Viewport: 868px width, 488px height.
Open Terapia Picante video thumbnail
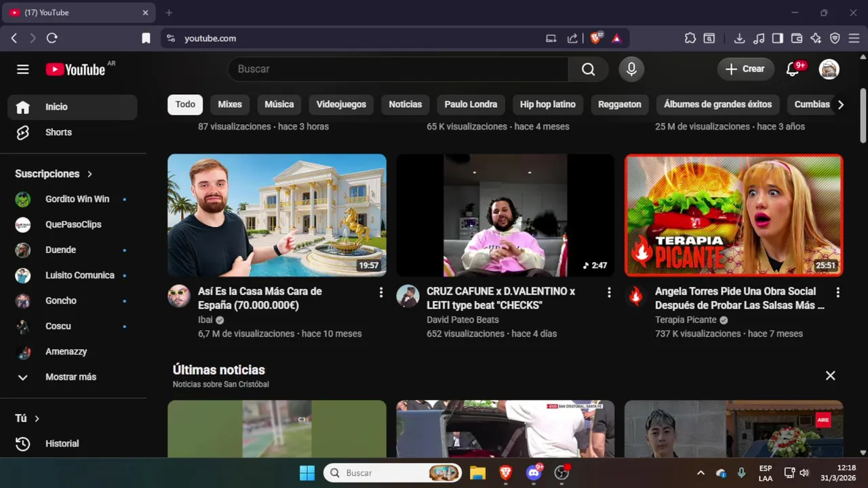coord(734,215)
